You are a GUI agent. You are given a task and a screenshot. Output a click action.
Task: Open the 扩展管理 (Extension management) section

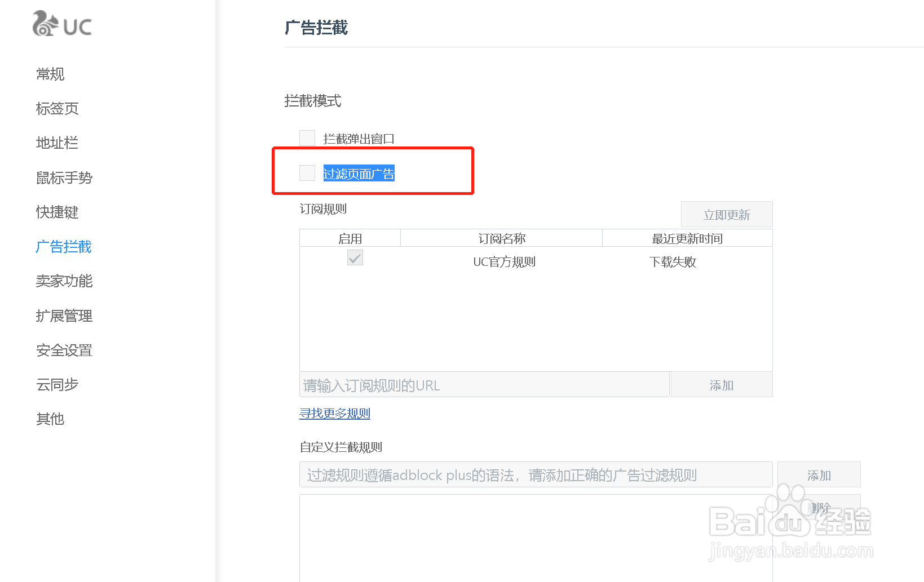pos(63,316)
